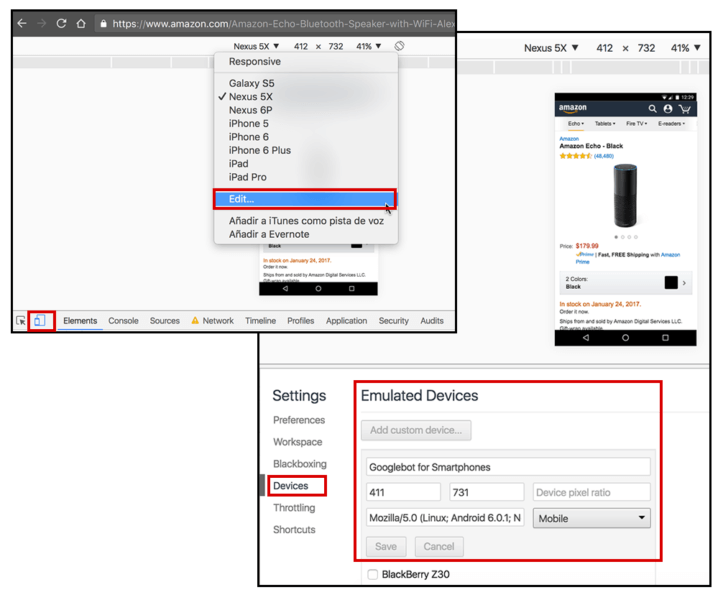Viewport: 723px width, 600px height.
Task: Open the Sources tab
Action: [x=165, y=321]
